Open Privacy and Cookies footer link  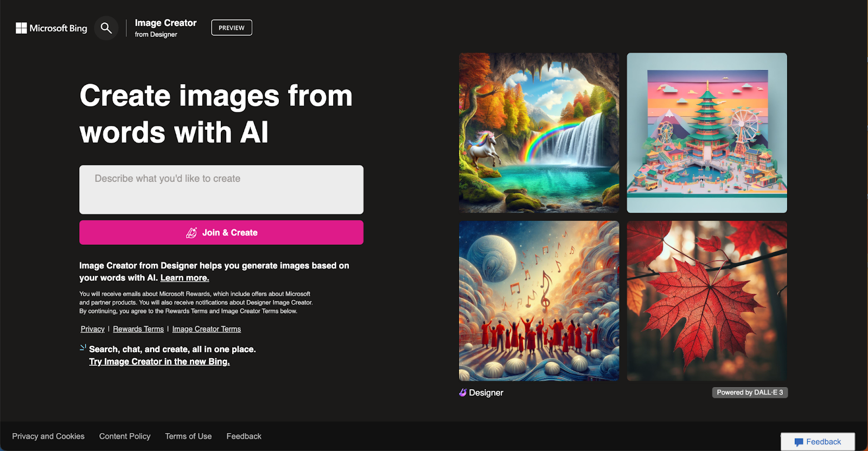click(48, 436)
